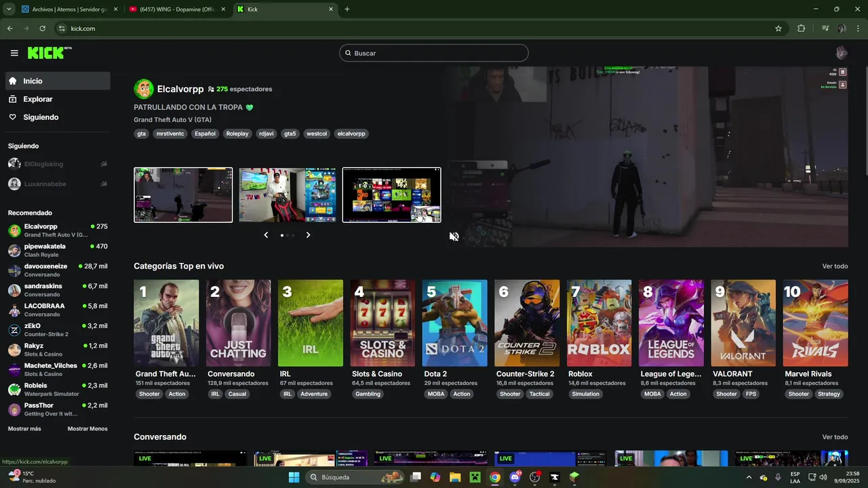
Task: Open Chrome three-dot menu
Action: (x=859, y=28)
